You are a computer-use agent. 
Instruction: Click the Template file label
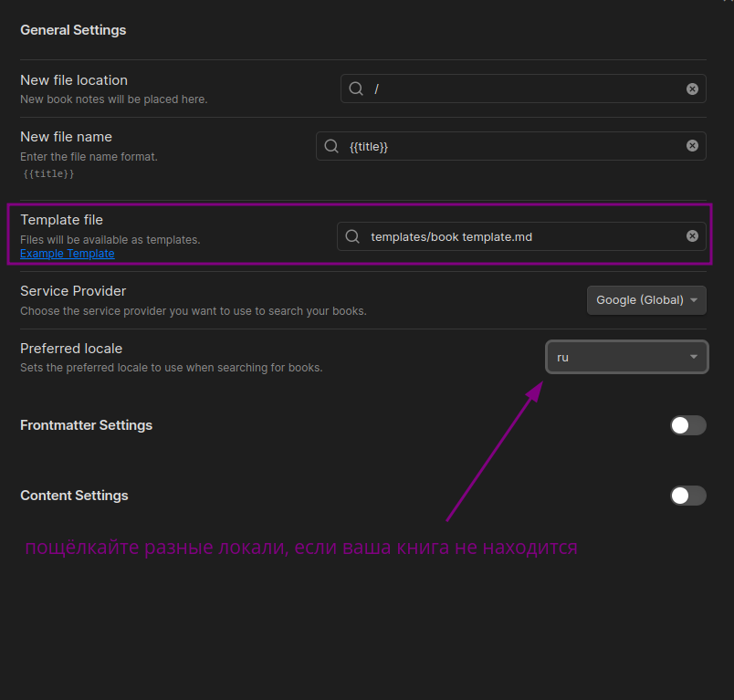click(61, 220)
